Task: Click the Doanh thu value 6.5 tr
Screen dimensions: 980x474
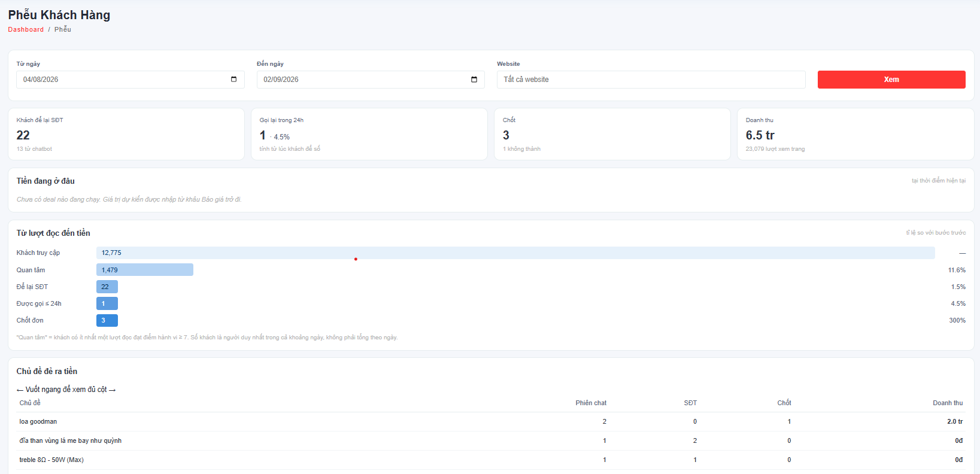Action: click(760, 135)
